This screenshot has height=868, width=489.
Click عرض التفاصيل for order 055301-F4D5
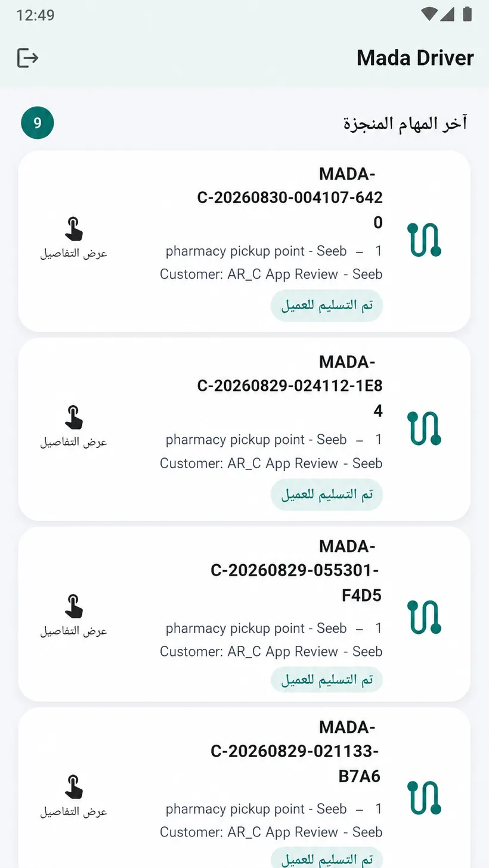click(74, 630)
